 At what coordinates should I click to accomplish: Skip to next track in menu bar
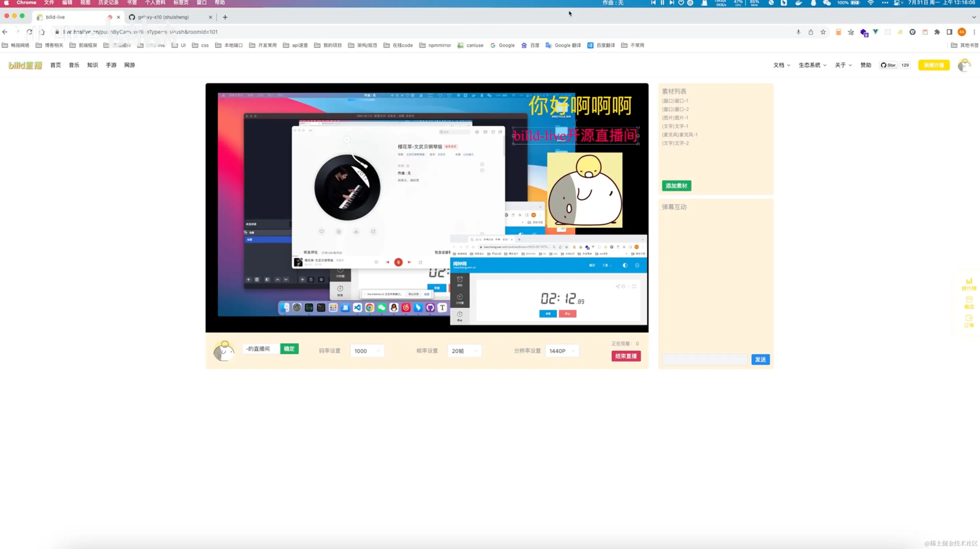click(672, 3)
